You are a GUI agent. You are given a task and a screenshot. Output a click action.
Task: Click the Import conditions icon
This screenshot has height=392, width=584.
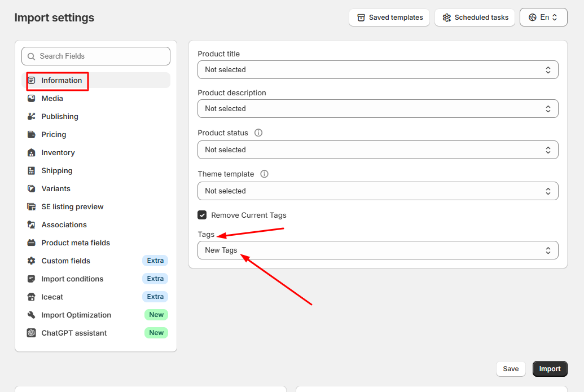click(32, 279)
